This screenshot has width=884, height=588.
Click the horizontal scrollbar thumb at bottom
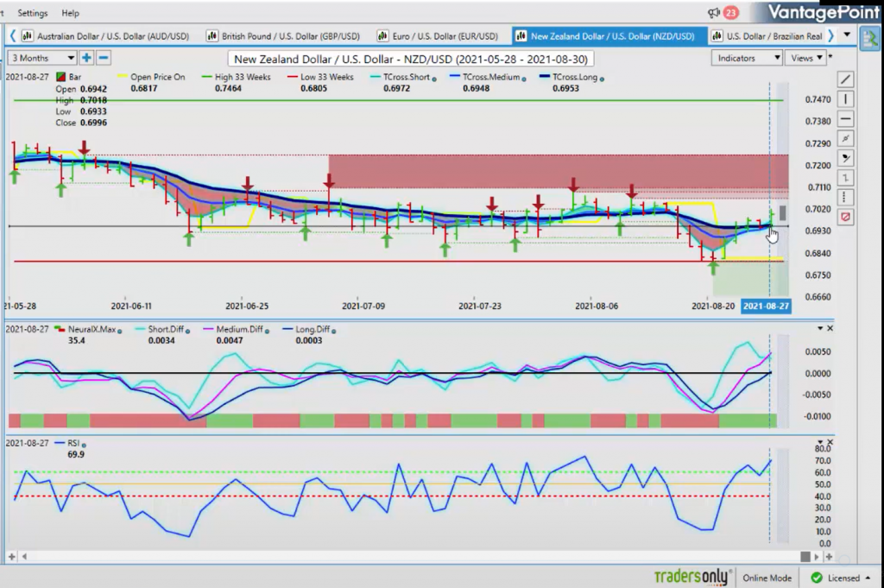pyautogui.click(x=805, y=556)
